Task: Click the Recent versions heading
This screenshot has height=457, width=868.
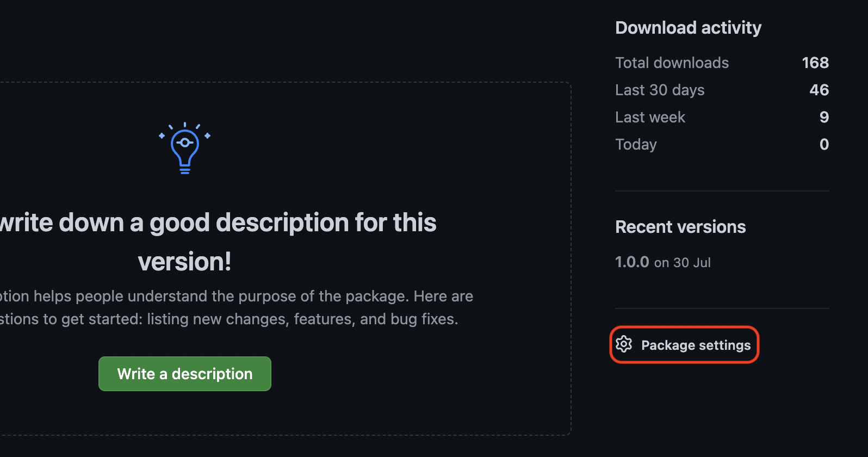Action: (680, 227)
